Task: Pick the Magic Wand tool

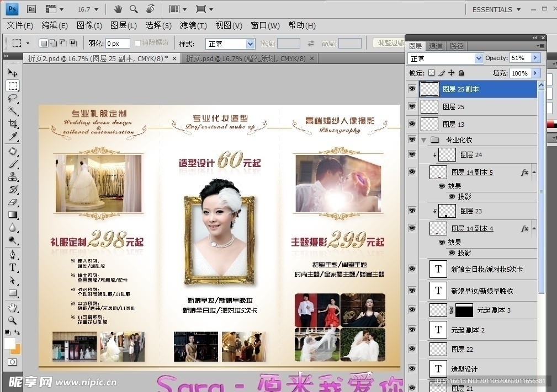Action: click(x=13, y=111)
